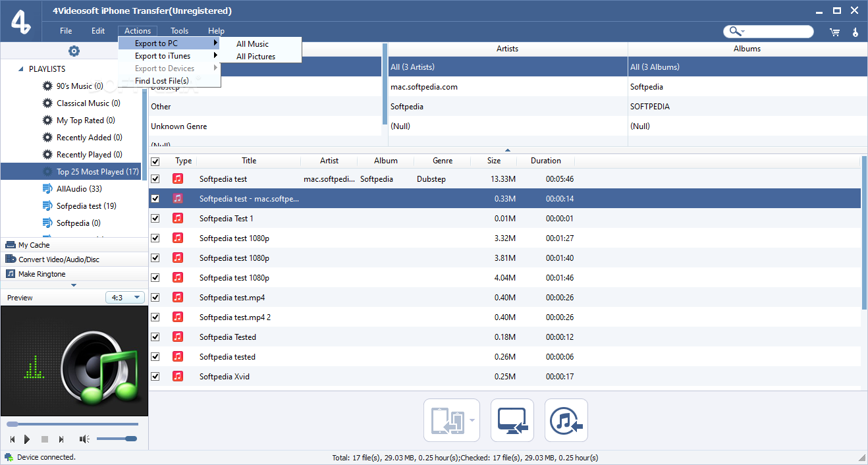Click the Export to PC monitor icon
The width and height of the screenshot is (868, 465).
512,420
